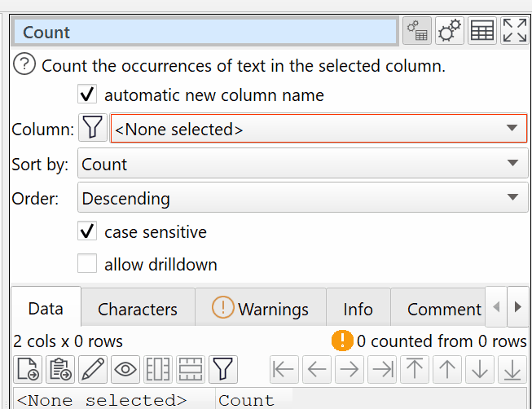
Task: Switch to the Characters tab
Action: click(138, 309)
